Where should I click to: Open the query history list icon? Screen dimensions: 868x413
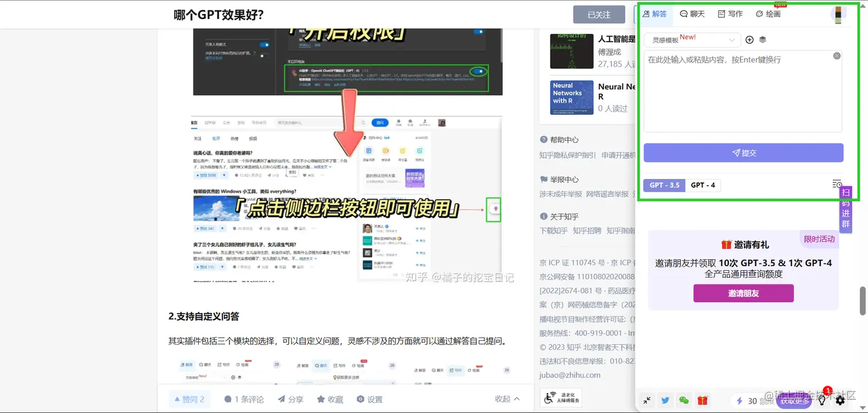[837, 184]
